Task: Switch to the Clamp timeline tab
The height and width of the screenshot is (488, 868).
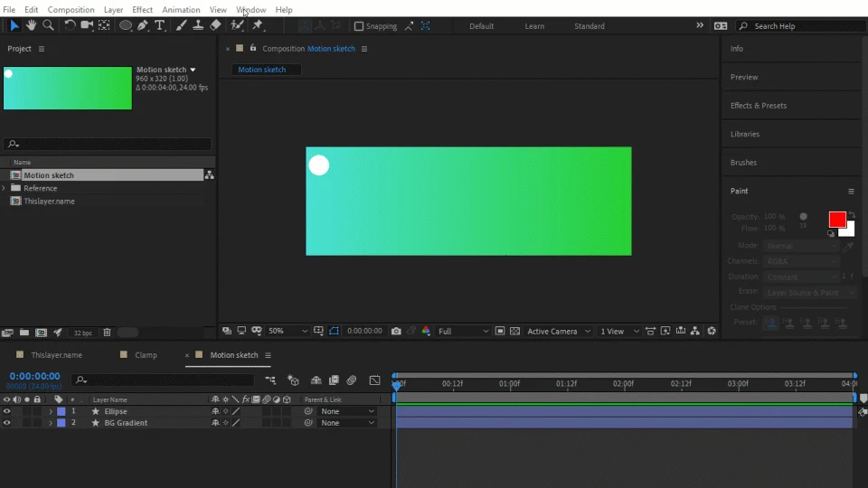Action: [x=146, y=354]
